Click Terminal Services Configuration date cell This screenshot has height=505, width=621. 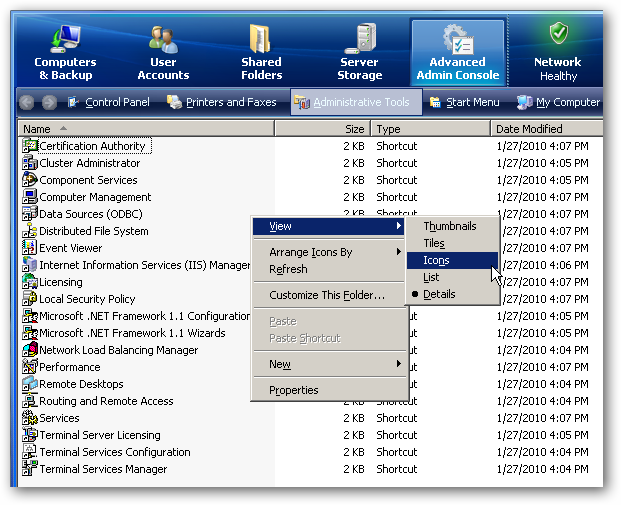542,452
